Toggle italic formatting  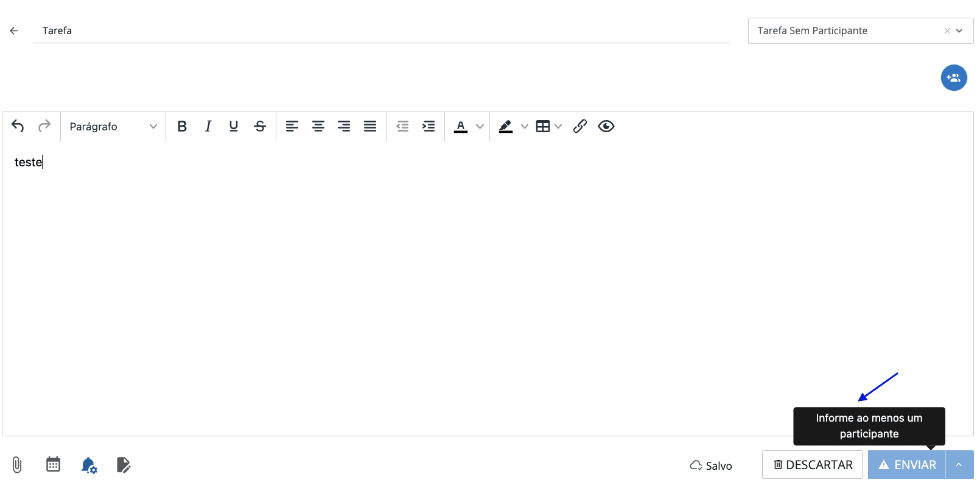click(x=208, y=126)
